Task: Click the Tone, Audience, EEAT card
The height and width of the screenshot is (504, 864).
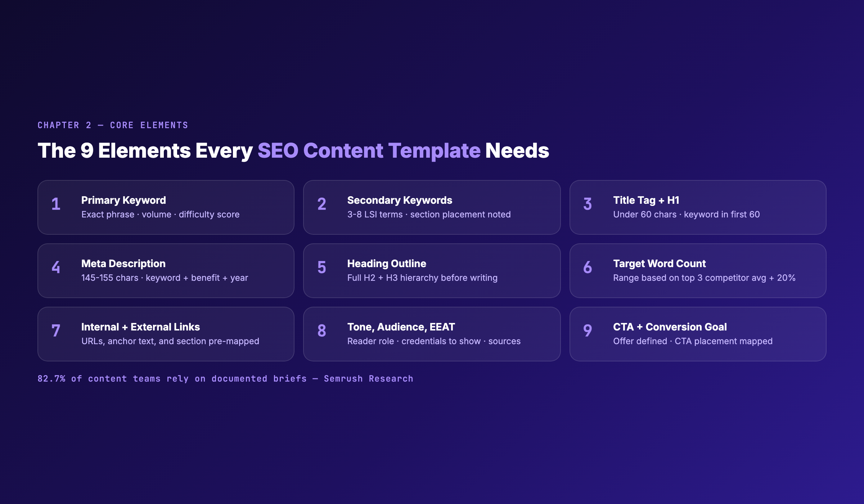Action: (431, 334)
